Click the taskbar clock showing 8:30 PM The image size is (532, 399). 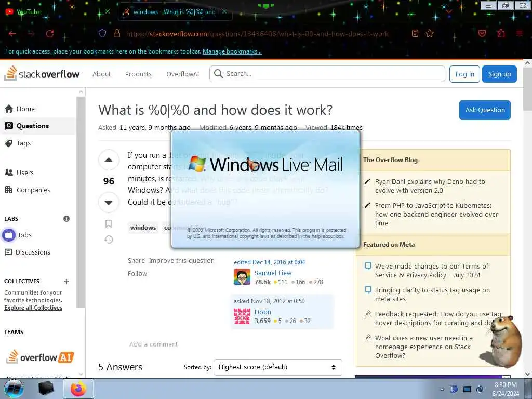(506, 389)
